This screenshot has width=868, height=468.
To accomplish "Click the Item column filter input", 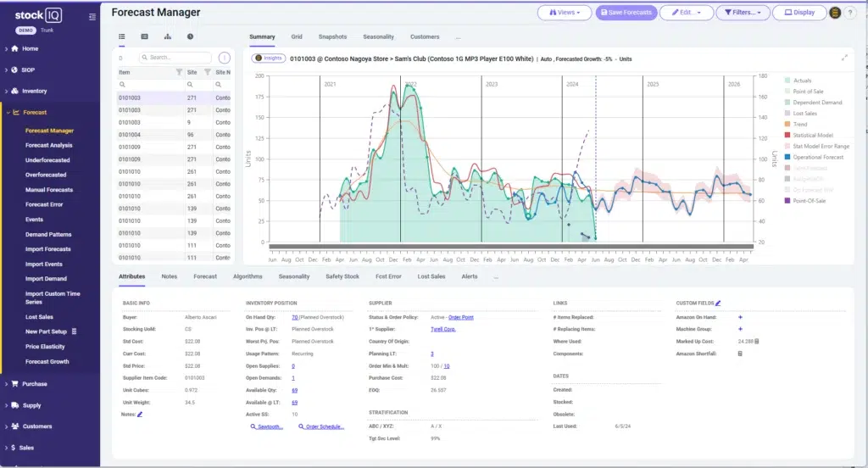I will [x=151, y=85].
